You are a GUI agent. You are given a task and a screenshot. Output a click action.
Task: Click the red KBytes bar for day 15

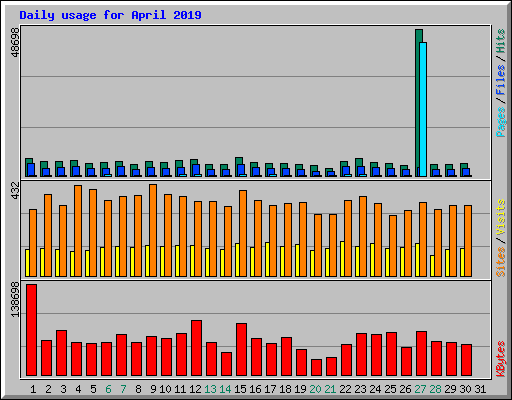pos(241,349)
